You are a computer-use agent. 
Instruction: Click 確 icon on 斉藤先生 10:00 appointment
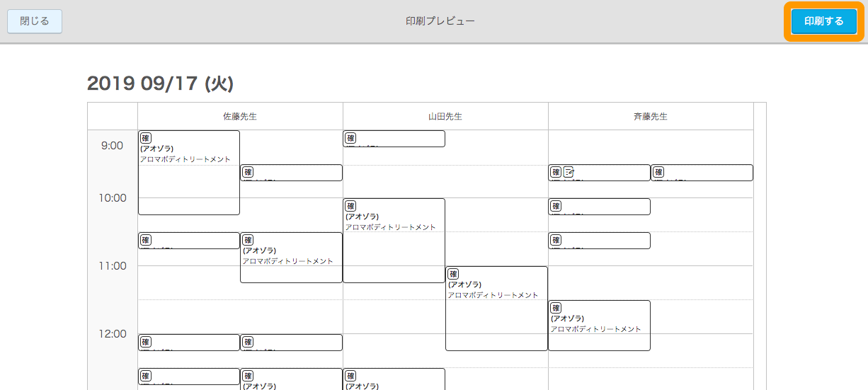pos(556,206)
